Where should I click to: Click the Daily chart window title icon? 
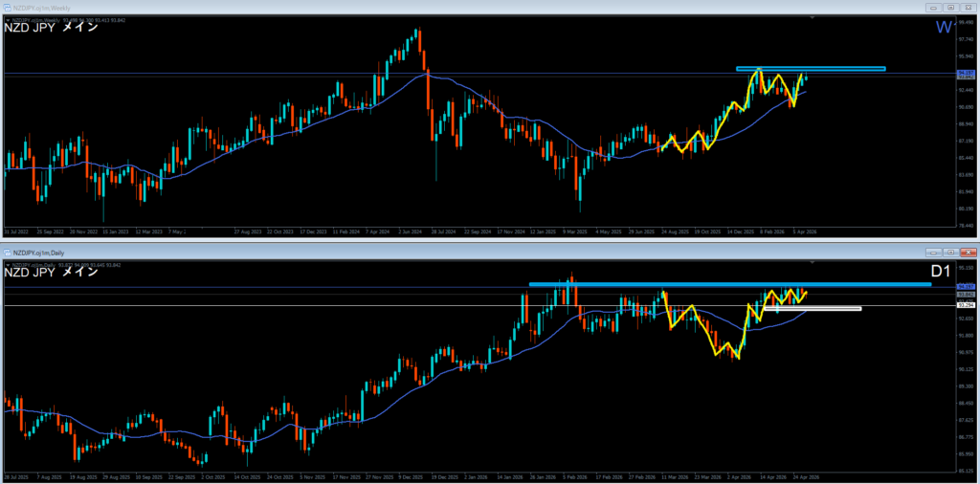pyautogui.click(x=8, y=254)
